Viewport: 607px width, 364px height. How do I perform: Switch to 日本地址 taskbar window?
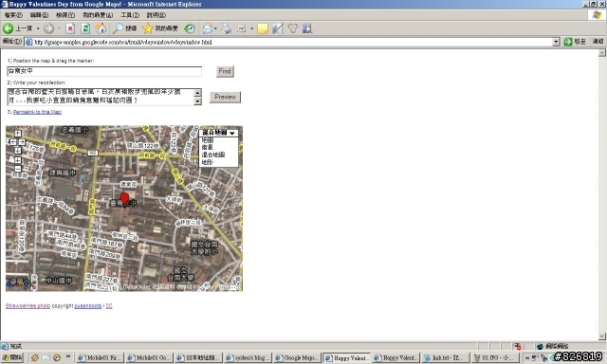point(198,357)
